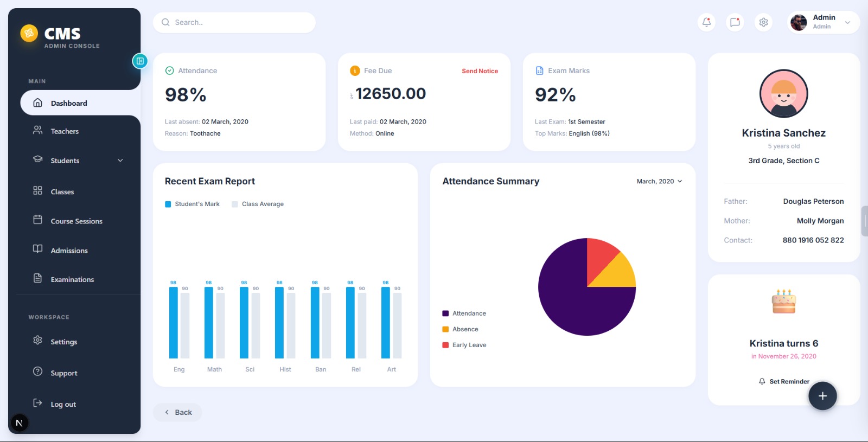The width and height of the screenshot is (868, 442).
Task: Go to Teachers in sidebar
Action: pyautogui.click(x=65, y=131)
